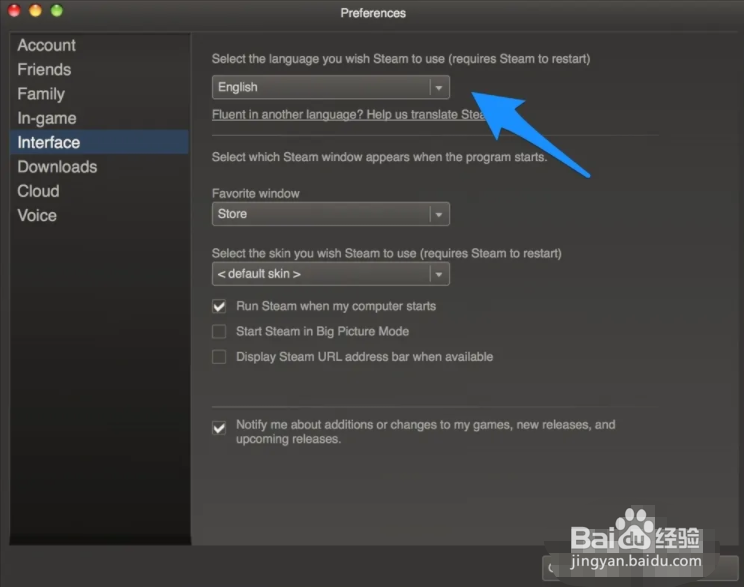Enable Start Steam in Big Picture Mode
The height and width of the screenshot is (587, 744).
pos(219,331)
